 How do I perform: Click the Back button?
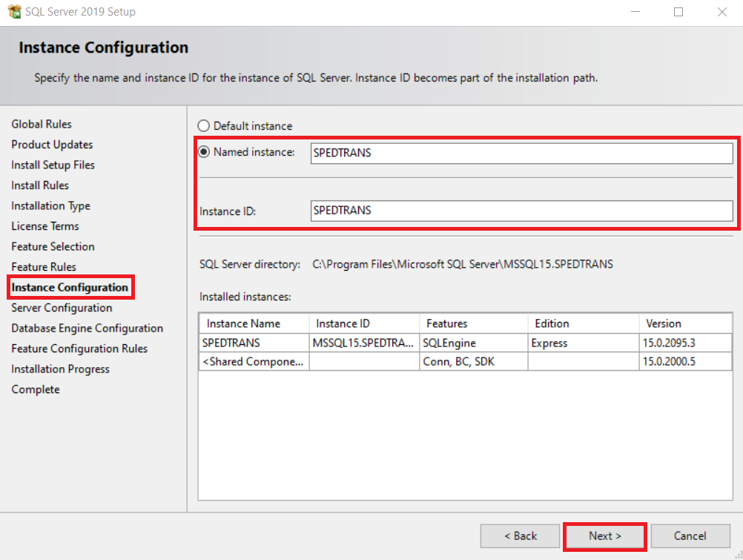[x=521, y=536]
